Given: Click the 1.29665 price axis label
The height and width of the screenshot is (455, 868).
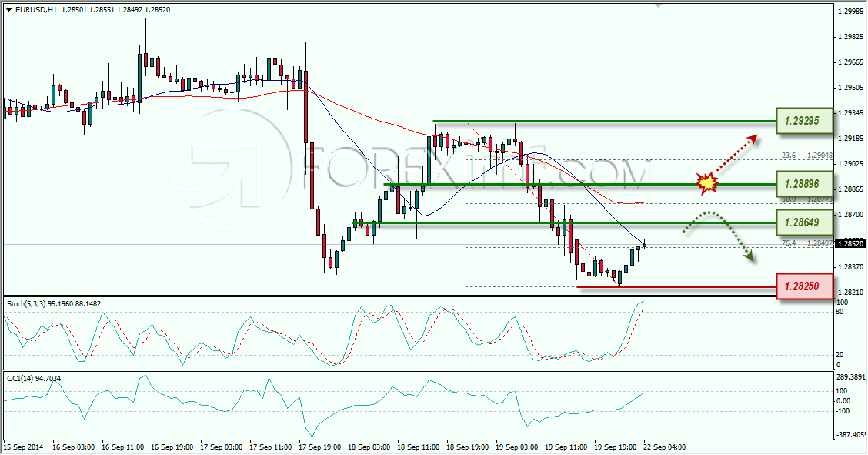Looking at the screenshot, I should 851,62.
